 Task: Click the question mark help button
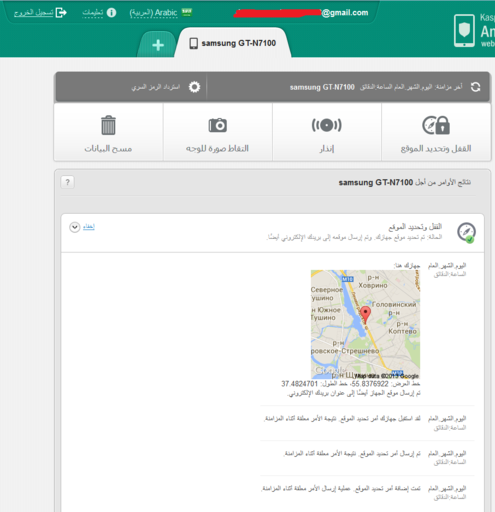click(68, 182)
